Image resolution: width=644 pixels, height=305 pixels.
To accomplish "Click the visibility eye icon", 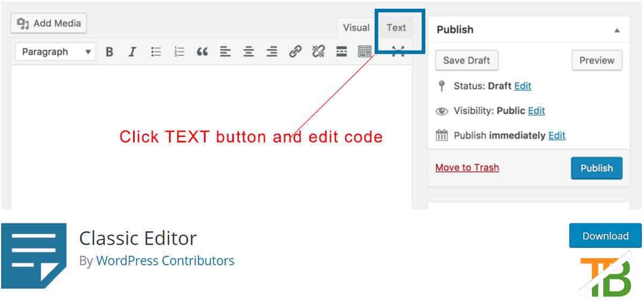I will pos(442,111).
